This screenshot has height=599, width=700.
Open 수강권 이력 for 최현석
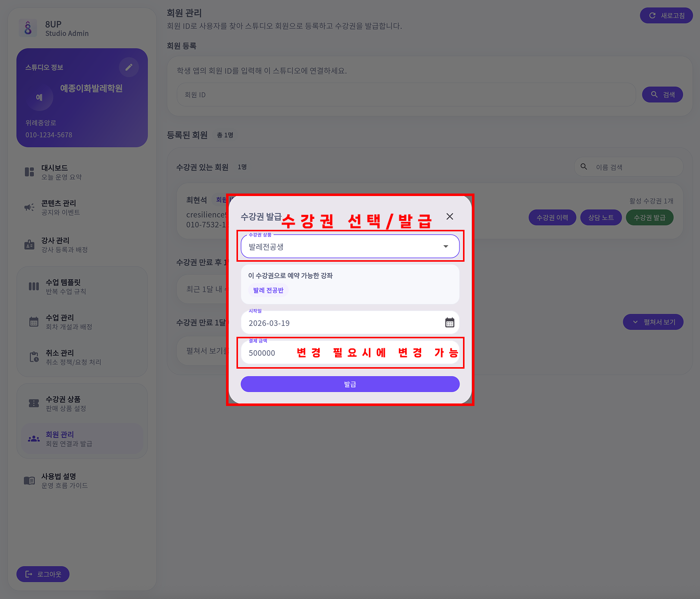552,217
